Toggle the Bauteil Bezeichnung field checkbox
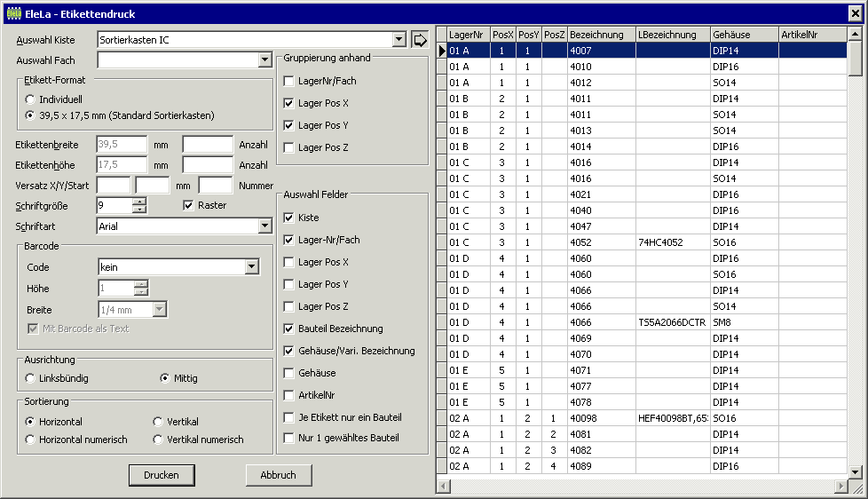The width and height of the screenshot is (868, 499). point(288,329)
